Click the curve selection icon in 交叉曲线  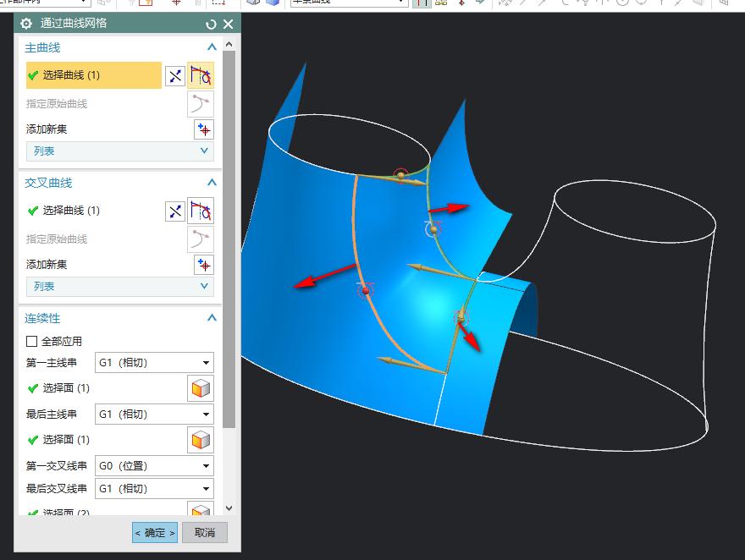click(201, 211)
